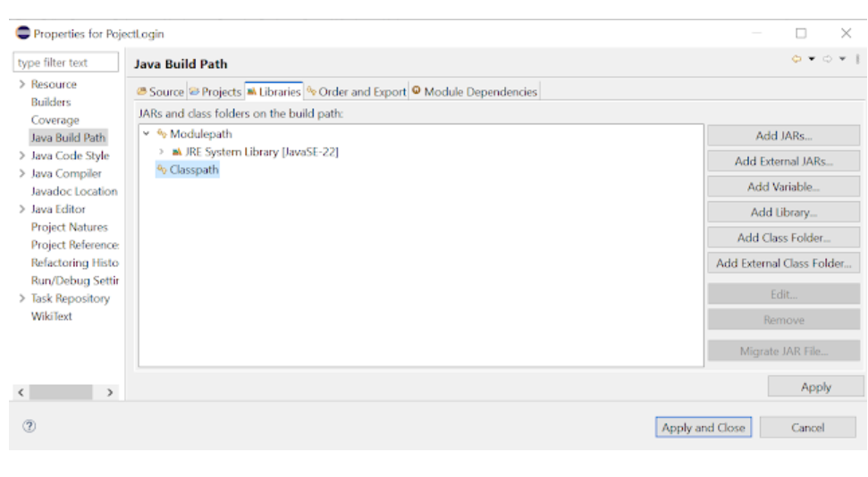868x477 pixels.
Task: Switch to Order and Export tab
Action: click(357, 91)
